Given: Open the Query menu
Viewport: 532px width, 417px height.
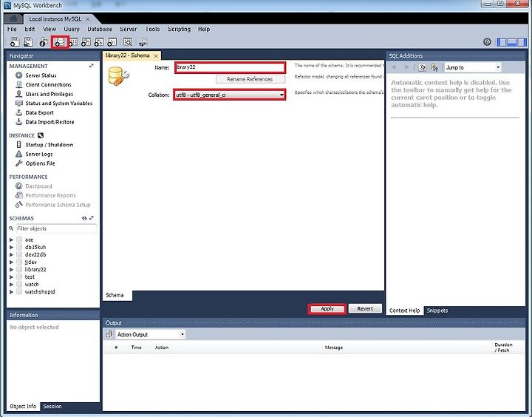Looking at the screenshot, I should tap(72, 29).
